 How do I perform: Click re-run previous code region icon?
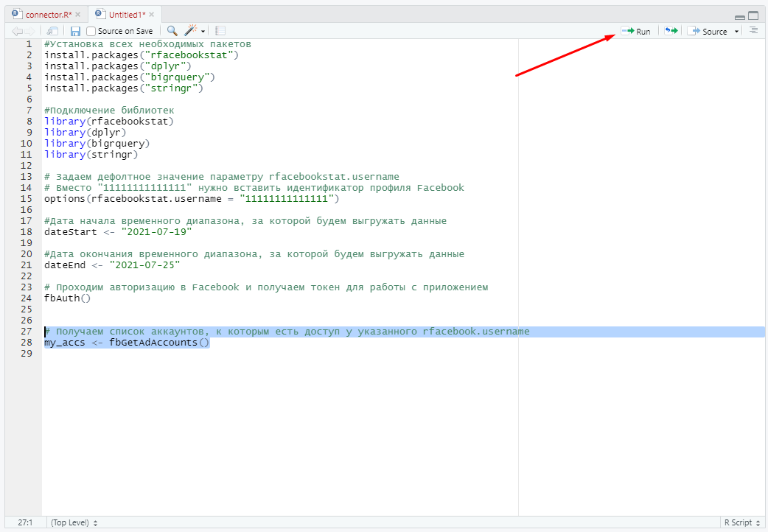click(x=671, y=31)
